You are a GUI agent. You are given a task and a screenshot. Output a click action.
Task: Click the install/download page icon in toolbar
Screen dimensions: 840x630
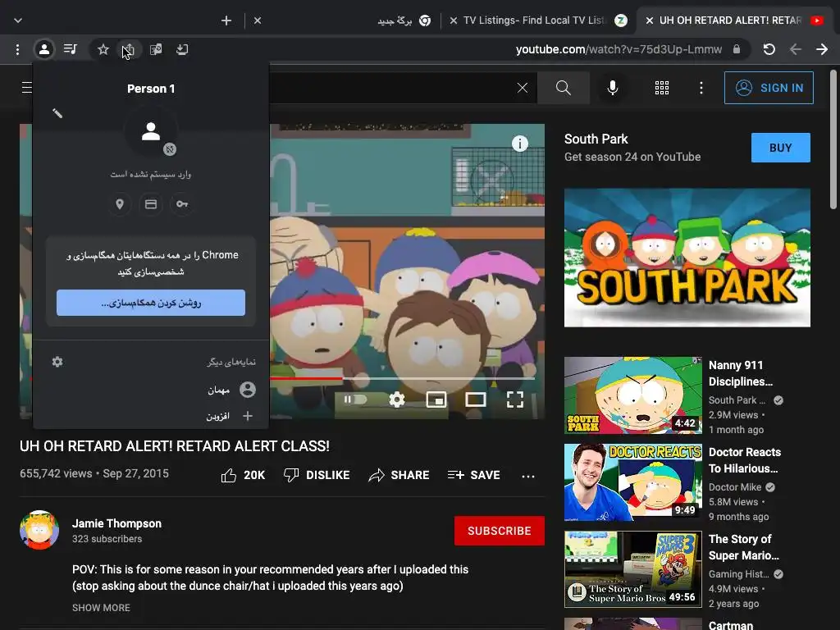182,50
